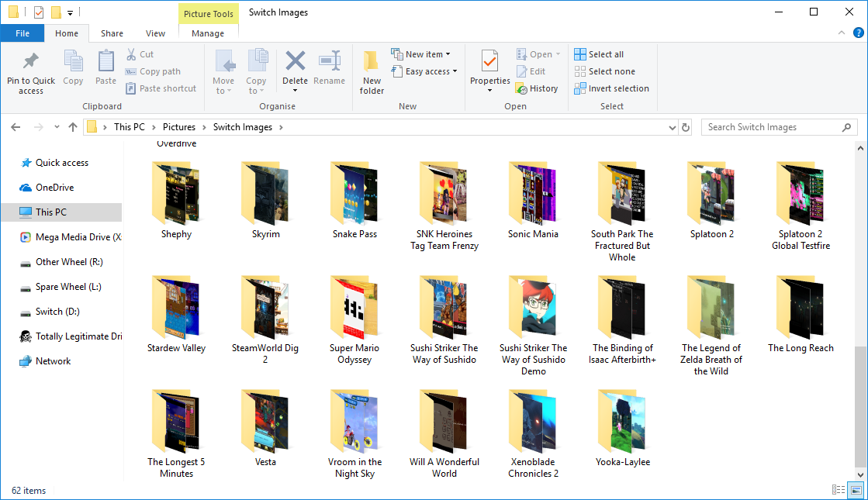
Task: Click the Picture Tools tab header
Action: click(209, 14)
